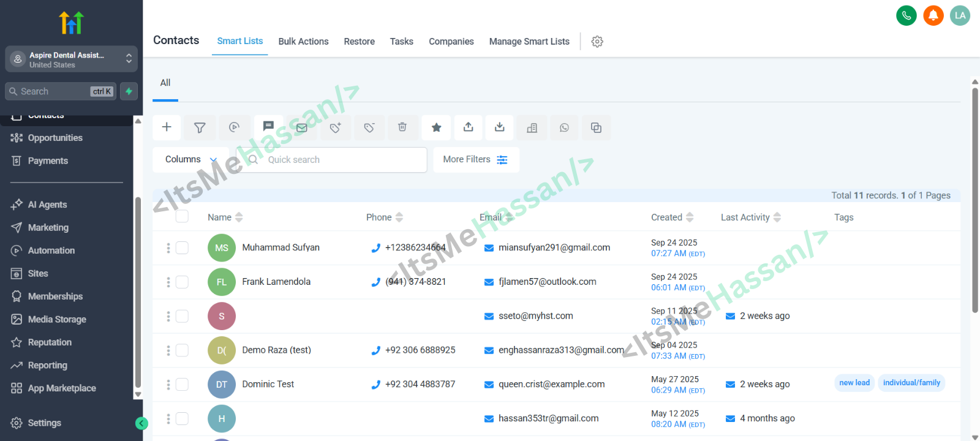This screenshot has width=980, height=441.
Task: Click the delete trash icon in toolbar
Action: [x=402, y=127]
